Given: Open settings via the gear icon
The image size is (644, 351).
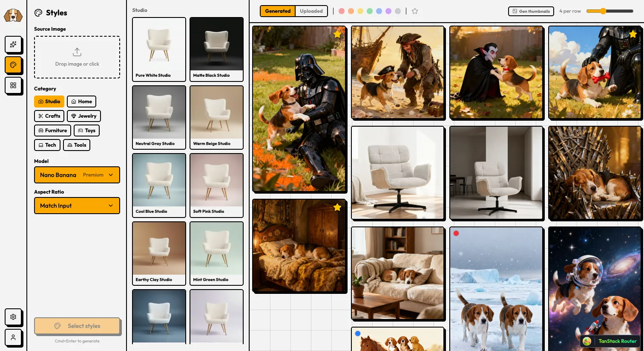Looking at the screenshot, I should (13, 317).
